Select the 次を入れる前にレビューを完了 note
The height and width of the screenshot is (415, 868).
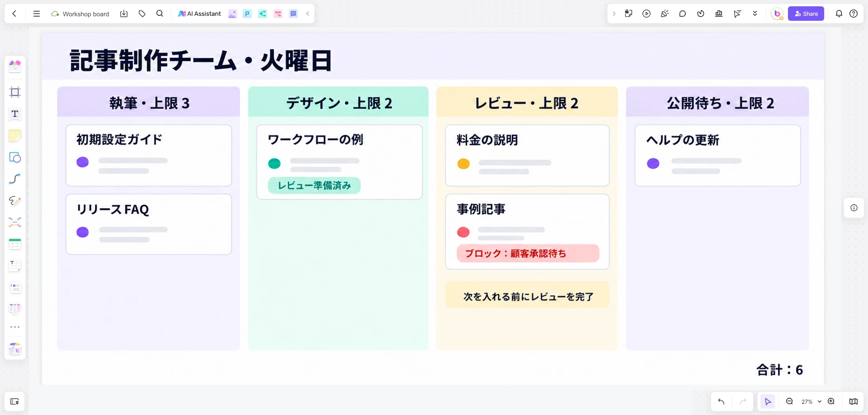527,295
